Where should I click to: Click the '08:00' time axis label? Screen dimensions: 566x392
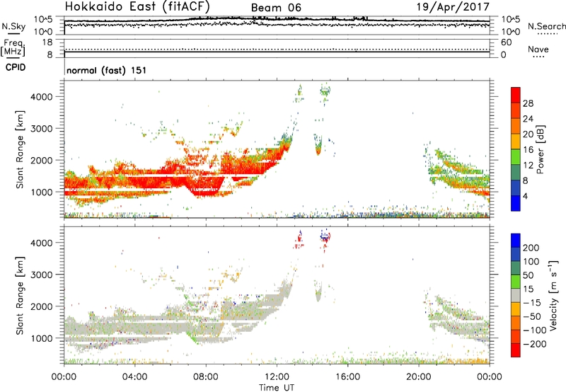tap(206, 377)
